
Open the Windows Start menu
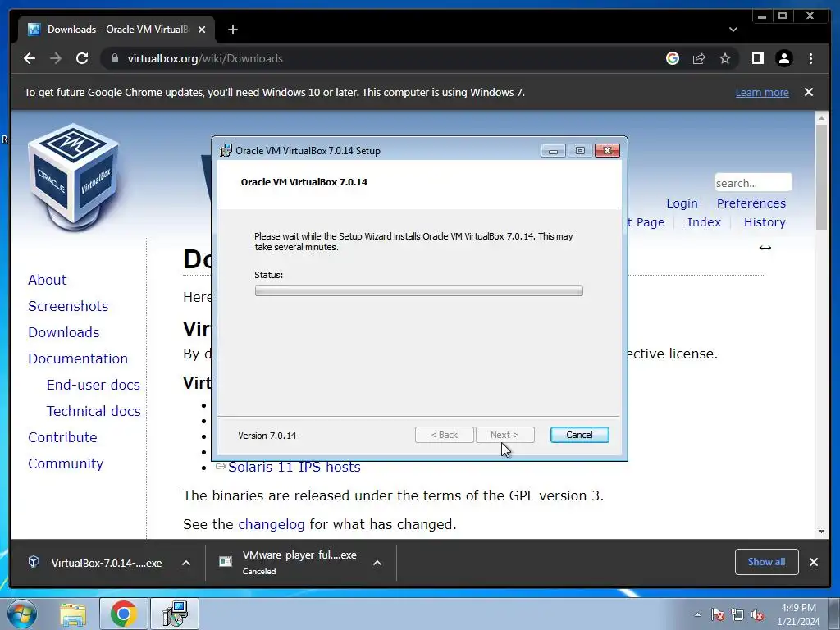point(21,614)
